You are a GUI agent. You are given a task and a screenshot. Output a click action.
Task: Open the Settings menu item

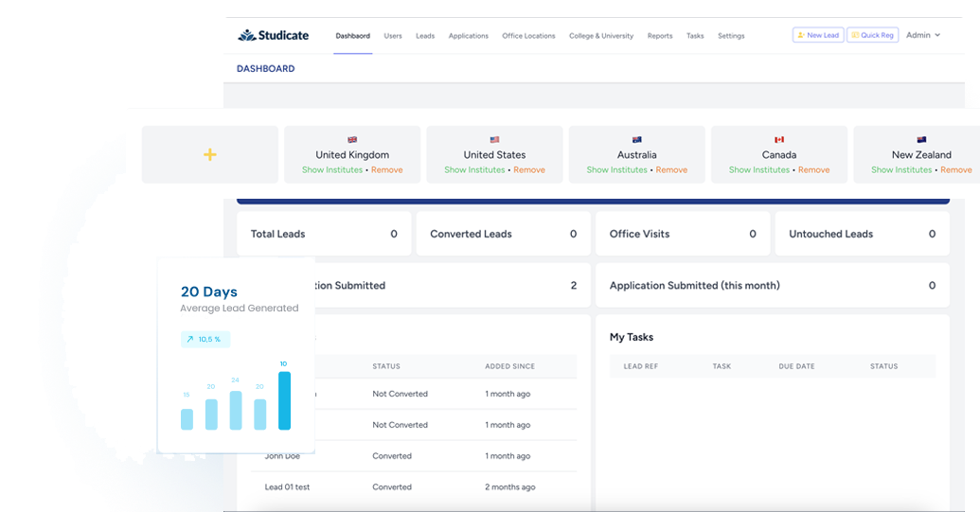click(731, 36)
